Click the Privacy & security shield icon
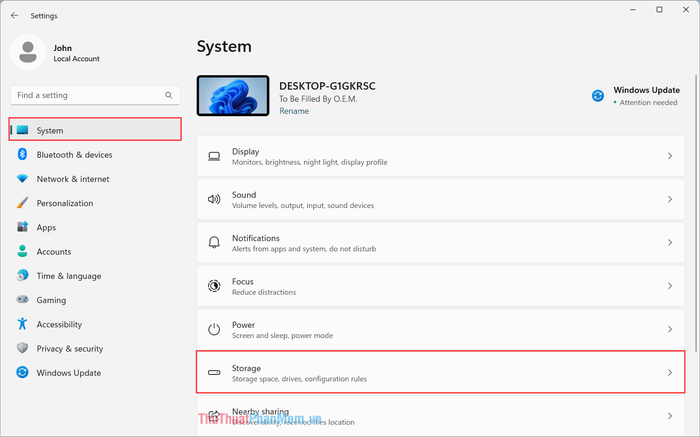The height and width of the screenshot is (437, 700). [22, 348]
